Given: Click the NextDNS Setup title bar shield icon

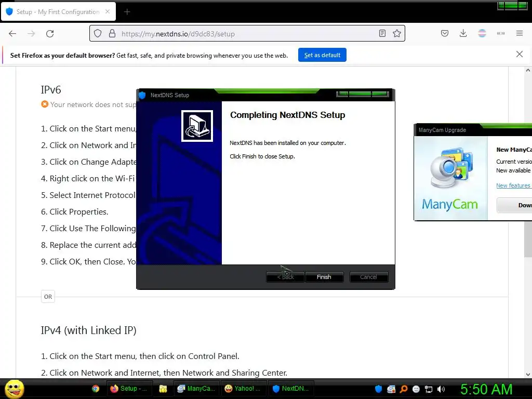Looking at the screenshot, I should 142,95.
